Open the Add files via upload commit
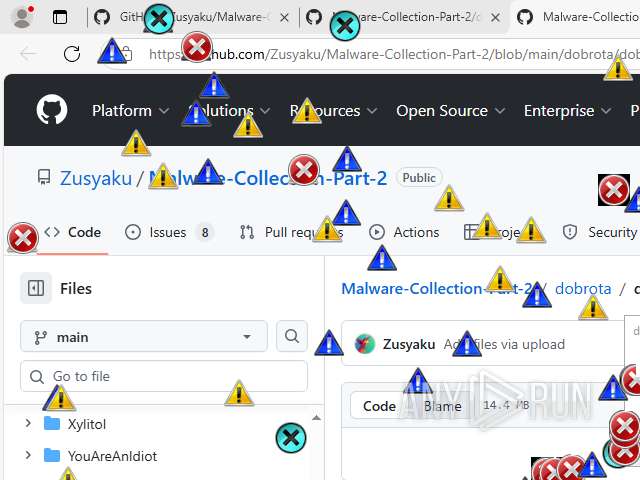Screen dimensions: 640x480 (x=504, y=344)
